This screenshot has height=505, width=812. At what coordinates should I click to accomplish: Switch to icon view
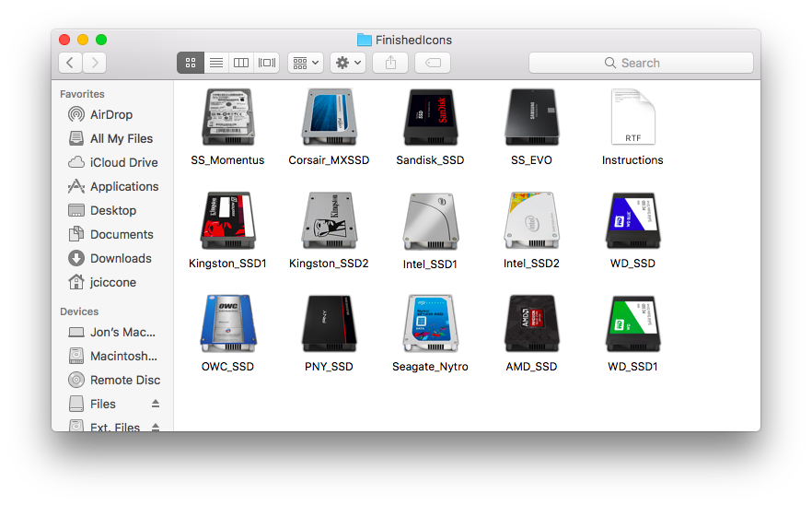click(191, 63)
